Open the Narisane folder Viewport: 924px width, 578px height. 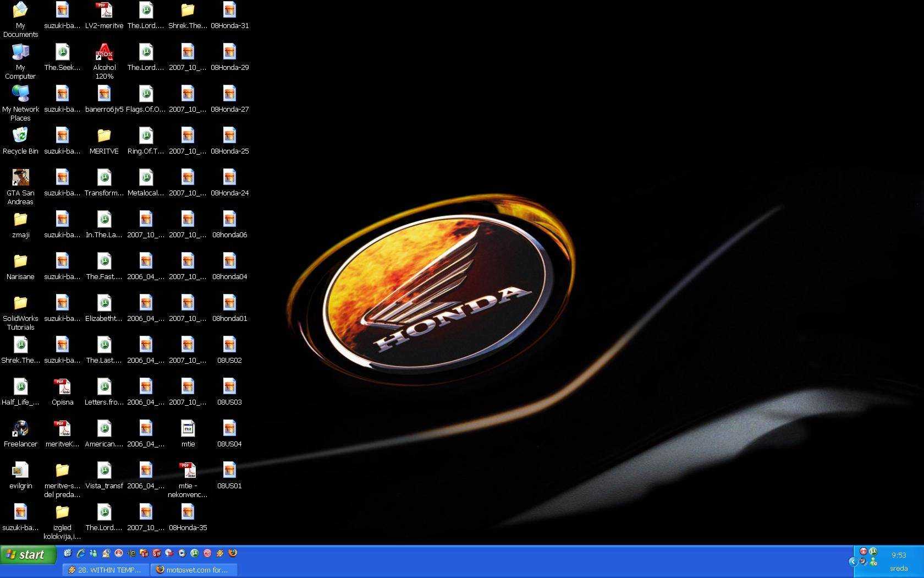click(x=20, y=266)
